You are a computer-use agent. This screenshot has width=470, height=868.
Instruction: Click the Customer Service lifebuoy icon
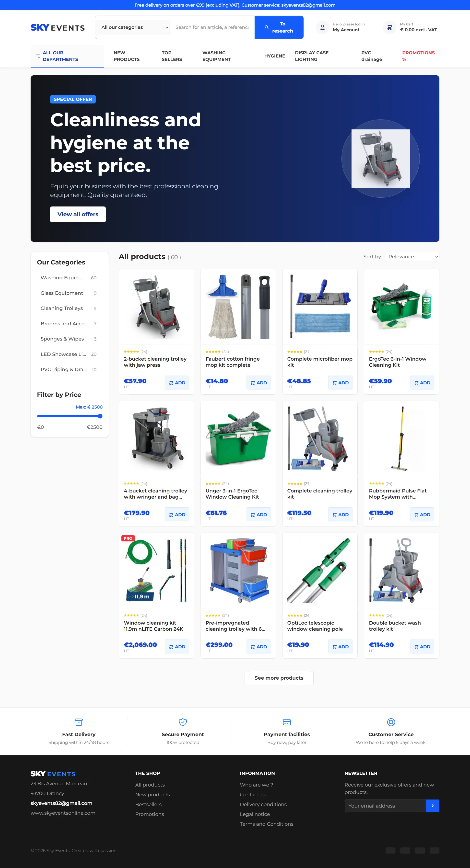tap(391, 722)
